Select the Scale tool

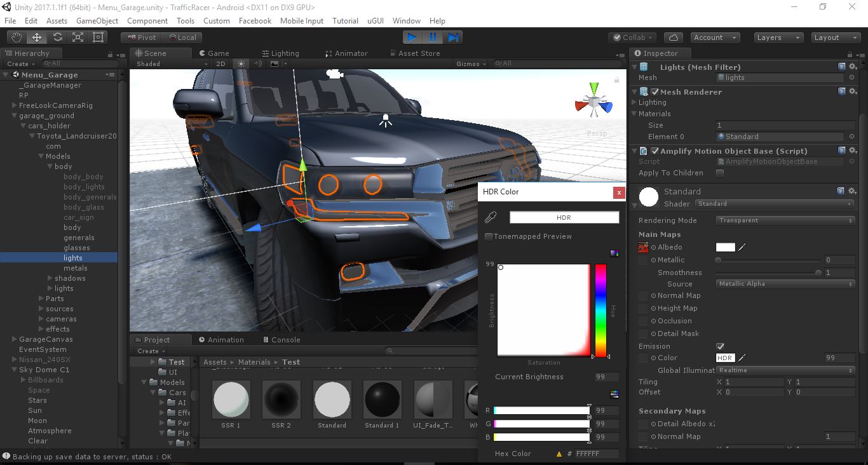(x=78, y=37)
